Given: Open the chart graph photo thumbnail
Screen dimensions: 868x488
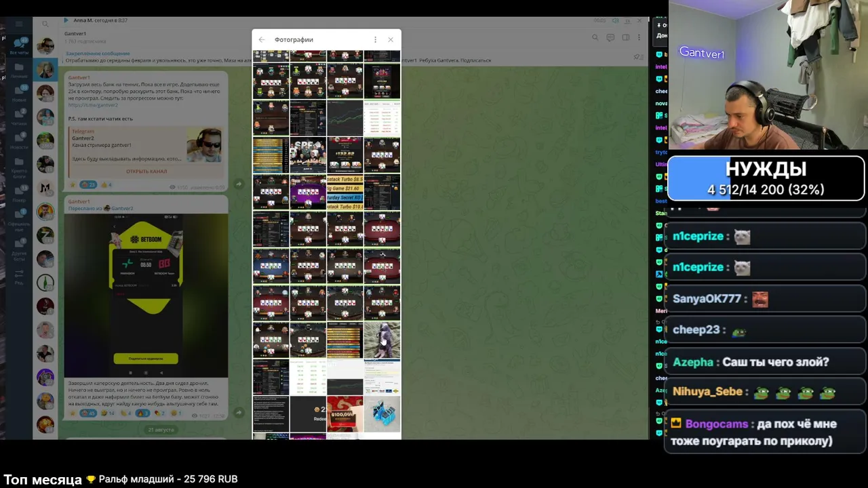Looking at the screenshot, I should coord(344,118).
